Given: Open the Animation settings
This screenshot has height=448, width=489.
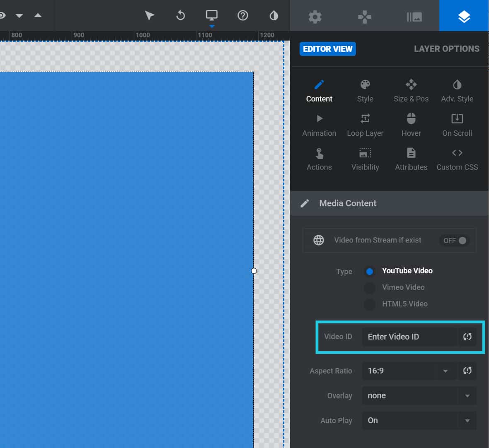Looking at the screenshot, I should (319, 123).
